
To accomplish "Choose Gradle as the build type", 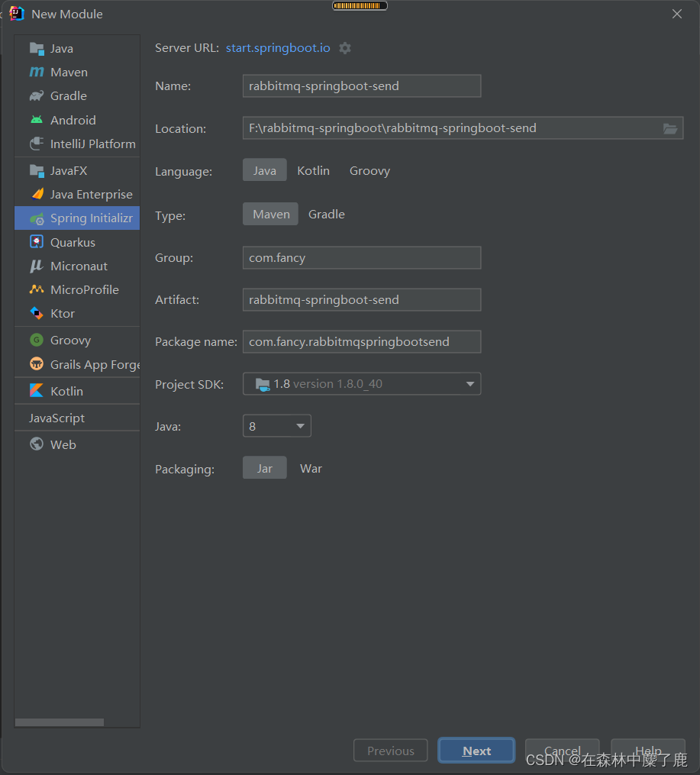I will (x=327, y=214).
